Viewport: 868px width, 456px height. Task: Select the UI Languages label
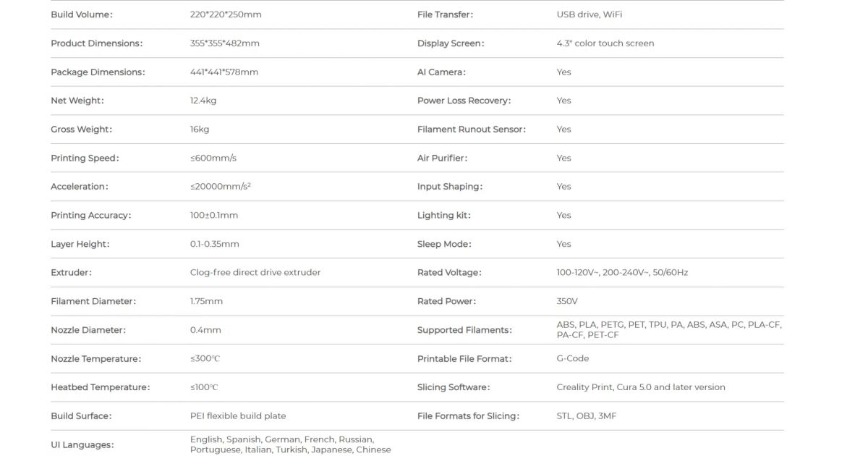[82, 444]
